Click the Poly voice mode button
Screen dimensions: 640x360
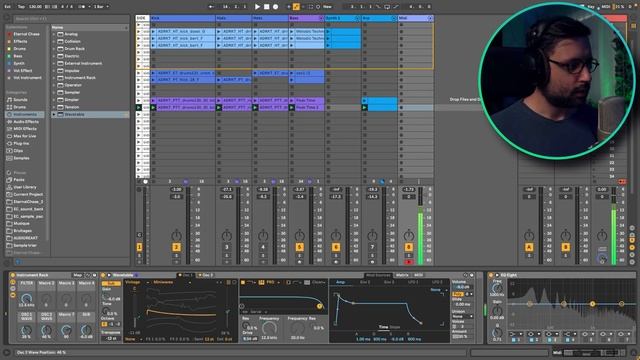point(457,294)
